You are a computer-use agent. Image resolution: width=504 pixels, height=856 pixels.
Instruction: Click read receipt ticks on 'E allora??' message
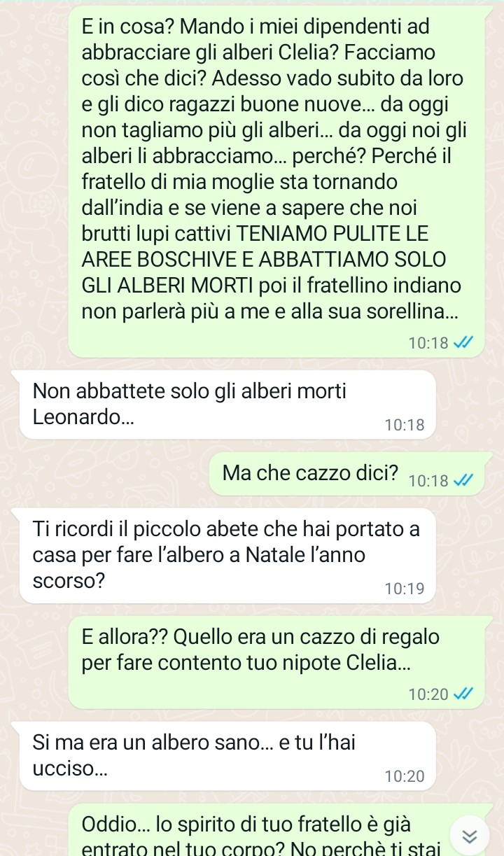coord(463,694)
